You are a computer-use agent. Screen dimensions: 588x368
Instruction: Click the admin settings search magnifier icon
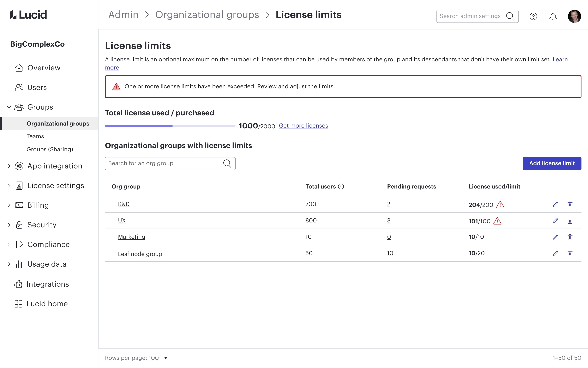[x=510, y=16]
